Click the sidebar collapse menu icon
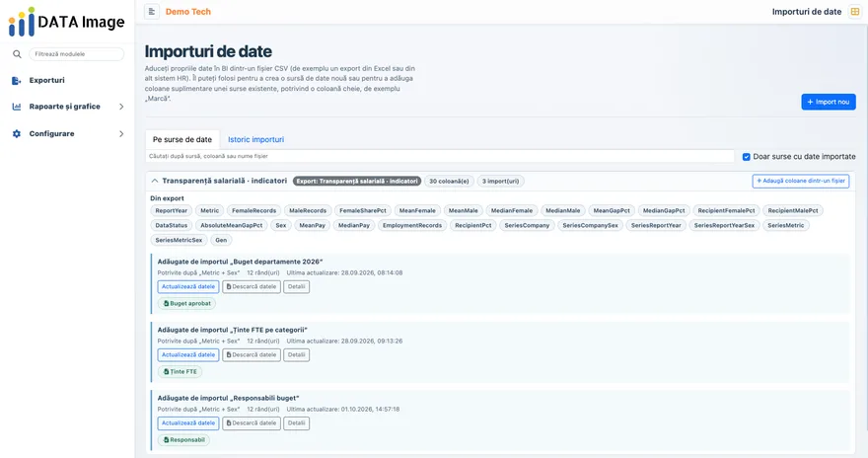 [152, 12]
